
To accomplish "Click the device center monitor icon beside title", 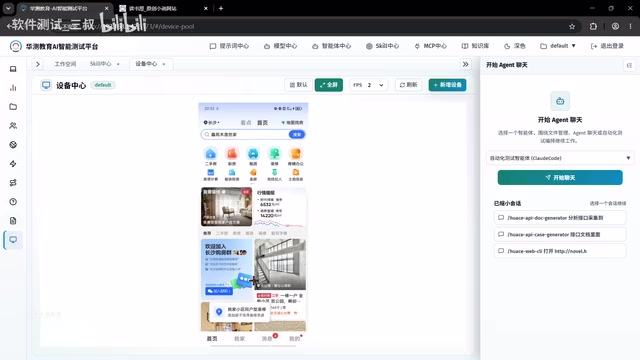I will point(46,85).
